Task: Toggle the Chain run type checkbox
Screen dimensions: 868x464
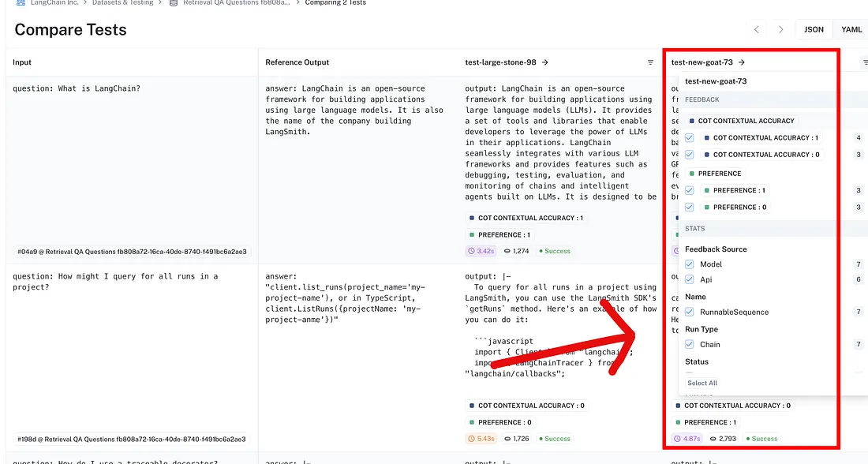Action: pos(689,344)
